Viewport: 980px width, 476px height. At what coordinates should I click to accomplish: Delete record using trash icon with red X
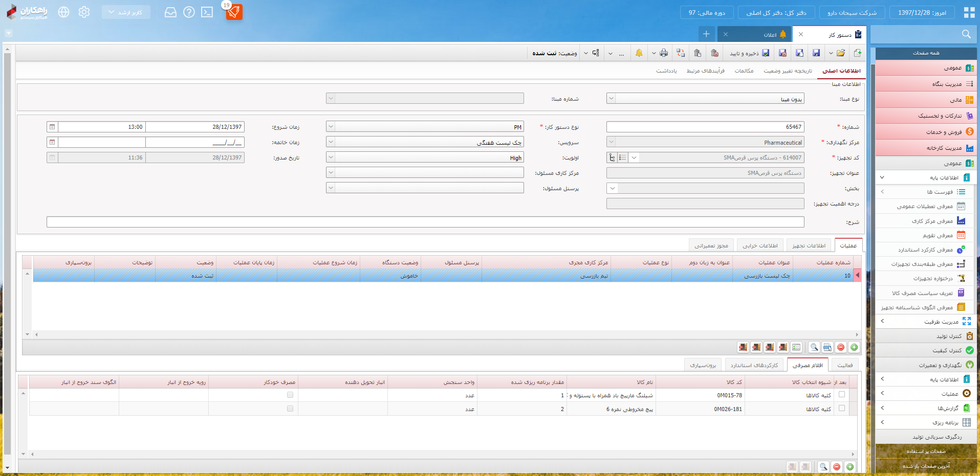pos(715,53)
